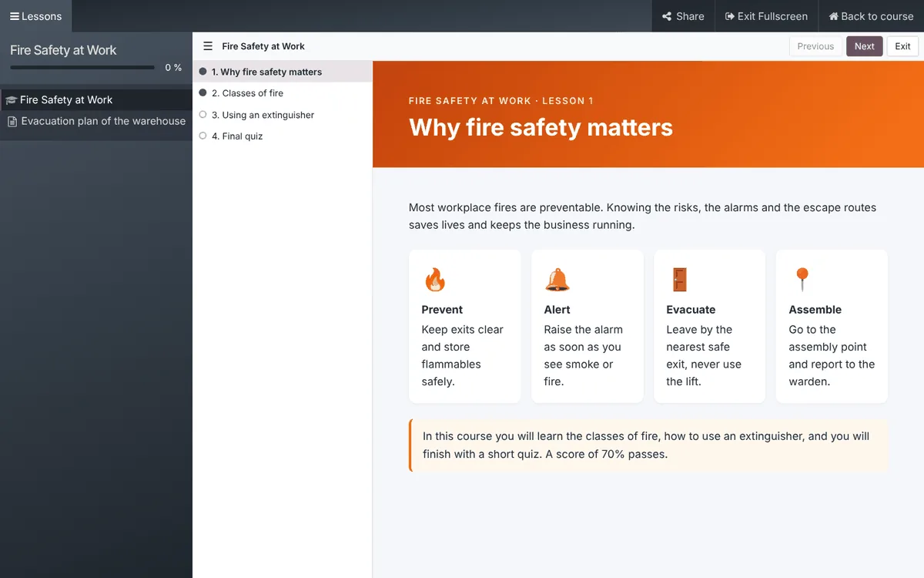Click 'Go to the assembly point' text
Viewport: 924px width, 578px height.
click(832, 355)
